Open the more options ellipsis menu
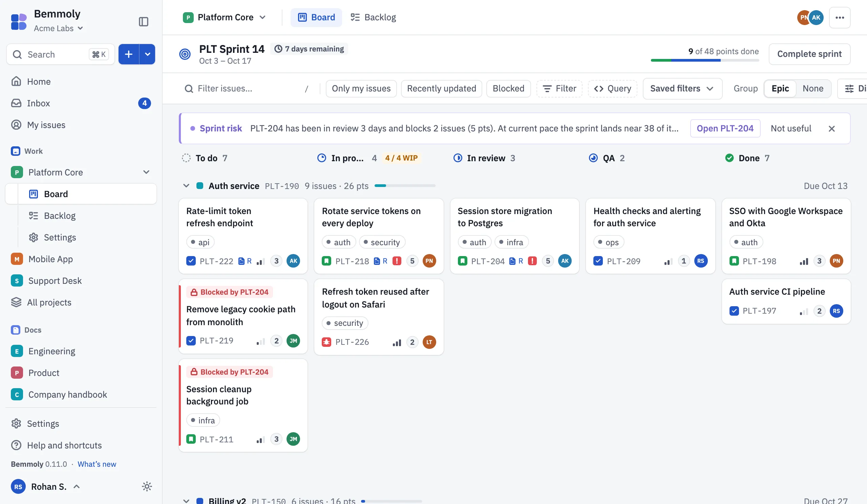 point(840,18)
